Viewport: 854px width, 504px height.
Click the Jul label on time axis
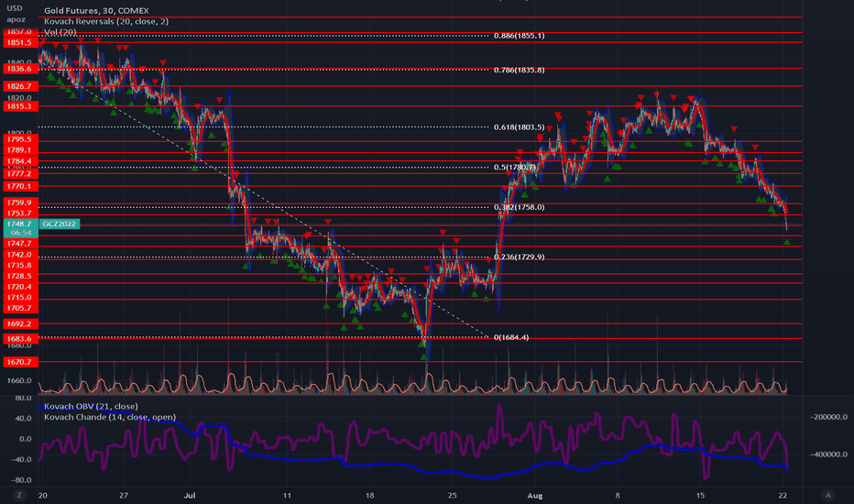coord(190,495)
